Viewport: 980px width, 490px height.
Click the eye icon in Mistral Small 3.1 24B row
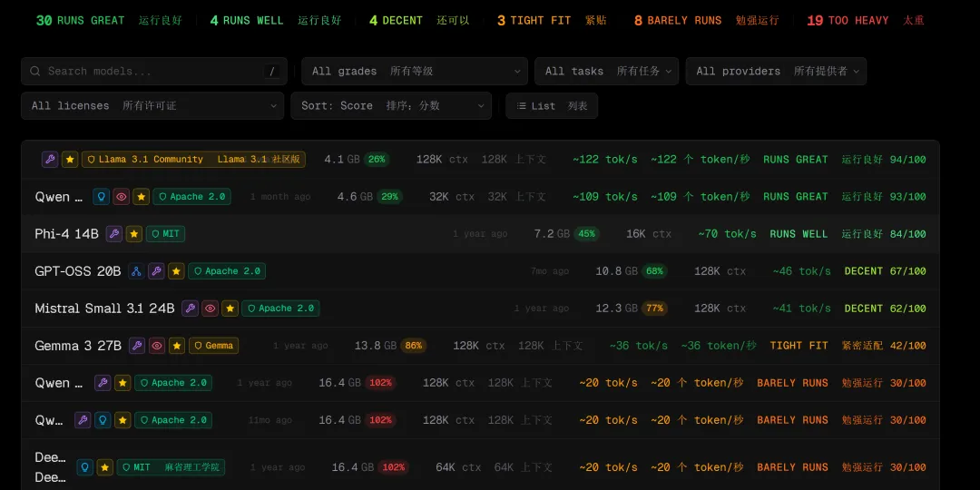tap(210, 309)
